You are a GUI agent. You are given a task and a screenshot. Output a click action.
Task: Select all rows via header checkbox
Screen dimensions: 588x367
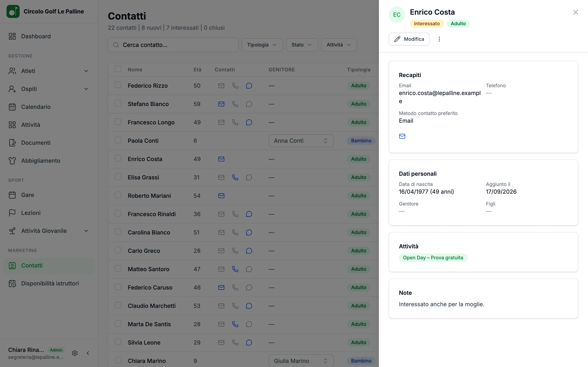click(118, 69)
